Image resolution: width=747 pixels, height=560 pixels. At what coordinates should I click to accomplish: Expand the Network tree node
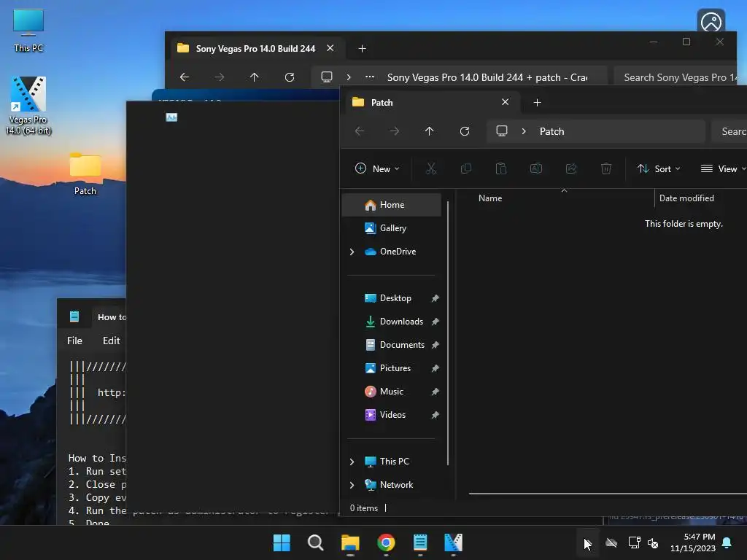(x=352, y=485)
